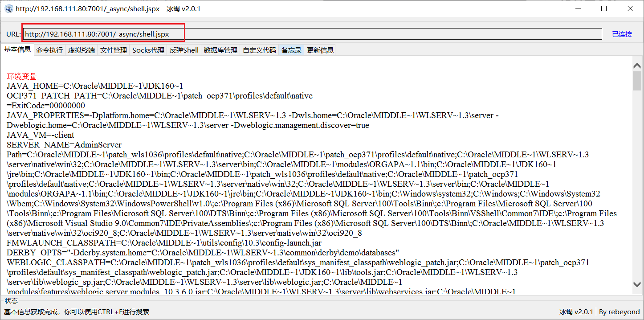
Task: Open the 虚拟终端 tab
Action: pos(82,50)
